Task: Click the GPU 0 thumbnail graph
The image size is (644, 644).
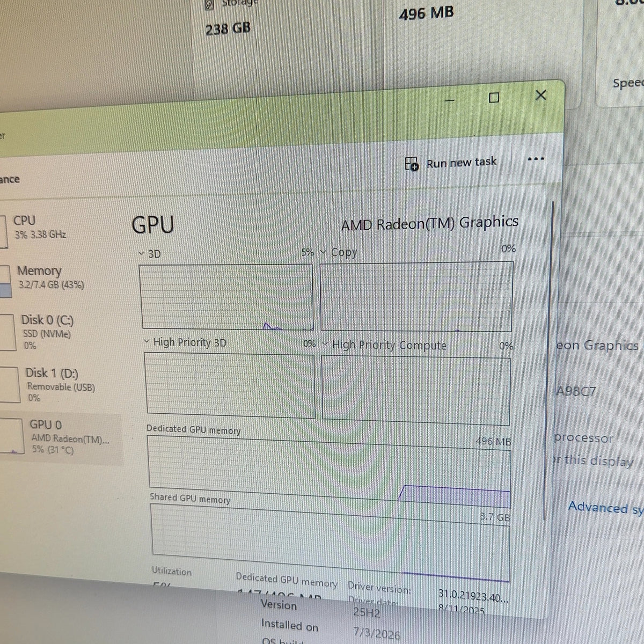Action: coord(11,436)
